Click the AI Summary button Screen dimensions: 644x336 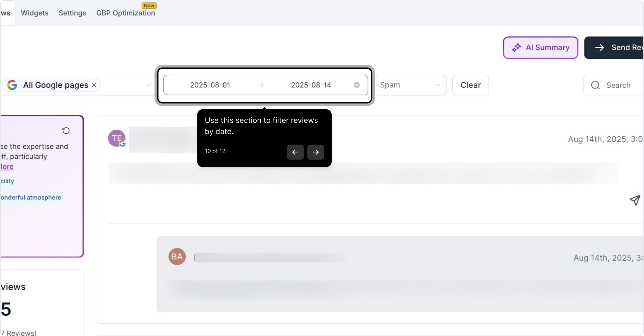[x=540, y=48]
